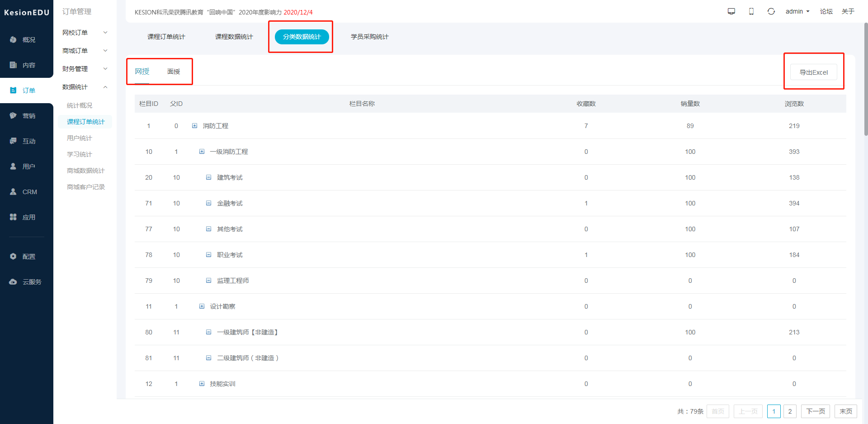Click the 上一页 previous page button

tap(748, 411)
